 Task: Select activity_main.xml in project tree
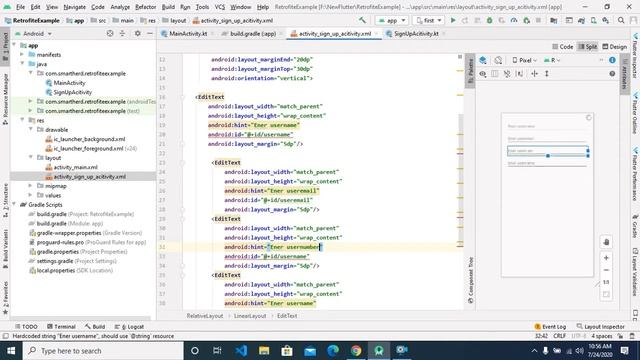coord(76,167)
